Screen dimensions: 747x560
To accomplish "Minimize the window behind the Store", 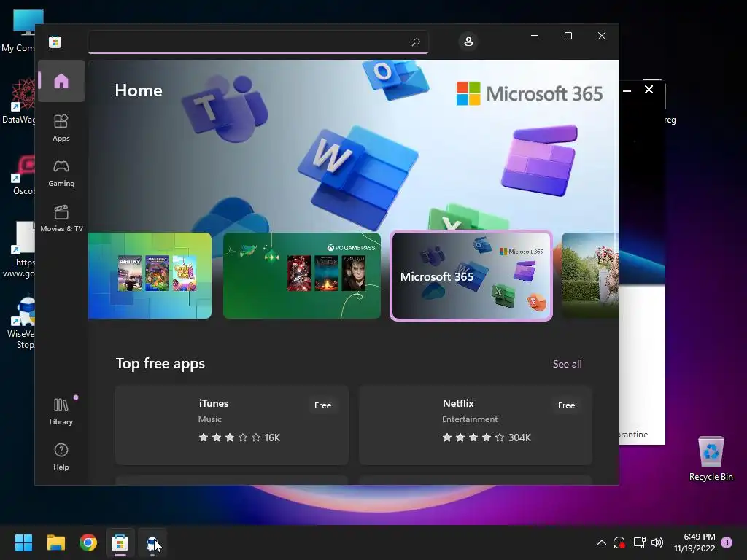I will click(x=627, y=90).
